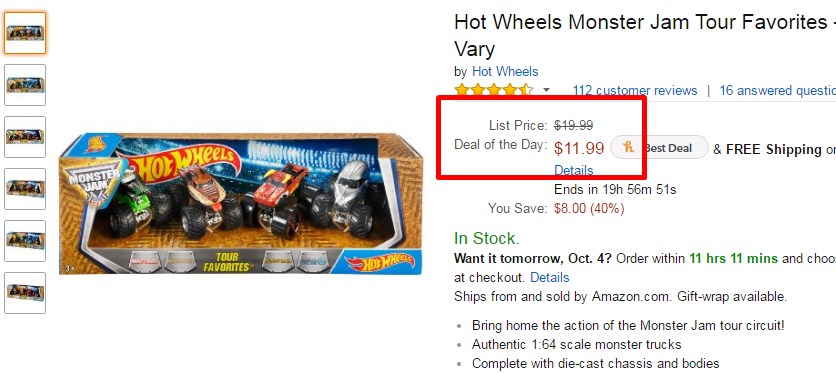836x373 pixels.
Task: Click the star rating icons
Action: [x=494, y=90]
